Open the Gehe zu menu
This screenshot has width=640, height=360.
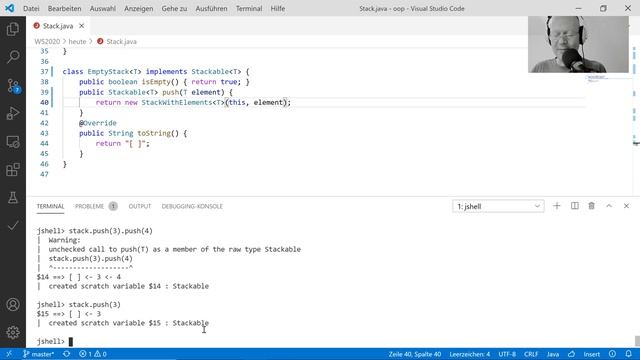point(174,8)
